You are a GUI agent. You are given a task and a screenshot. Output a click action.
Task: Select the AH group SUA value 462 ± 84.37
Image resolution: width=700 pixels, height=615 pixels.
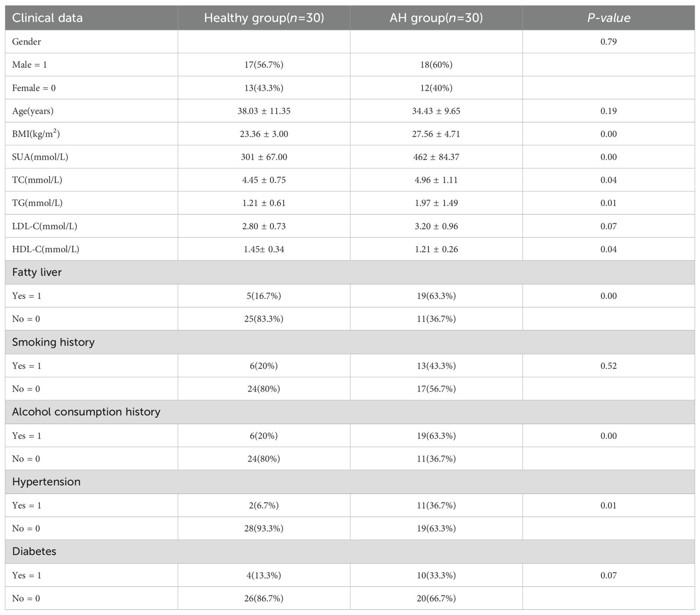436,157
